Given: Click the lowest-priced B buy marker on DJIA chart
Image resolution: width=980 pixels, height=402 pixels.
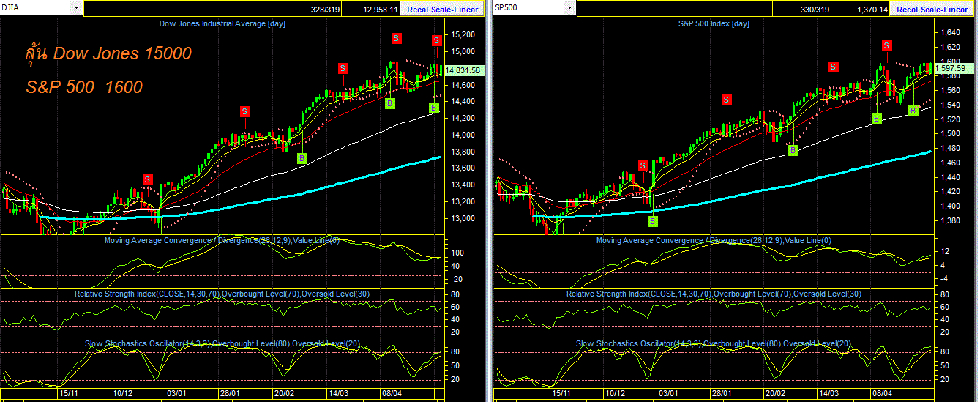Looking at the screenshot, I should click(302, 158).
